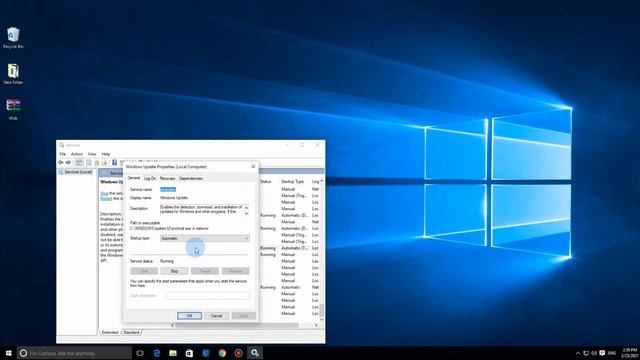The width and height of the screenshot is (640, 360).
Task: Open the Windows Start button
Action: click(x=8, y=353)
